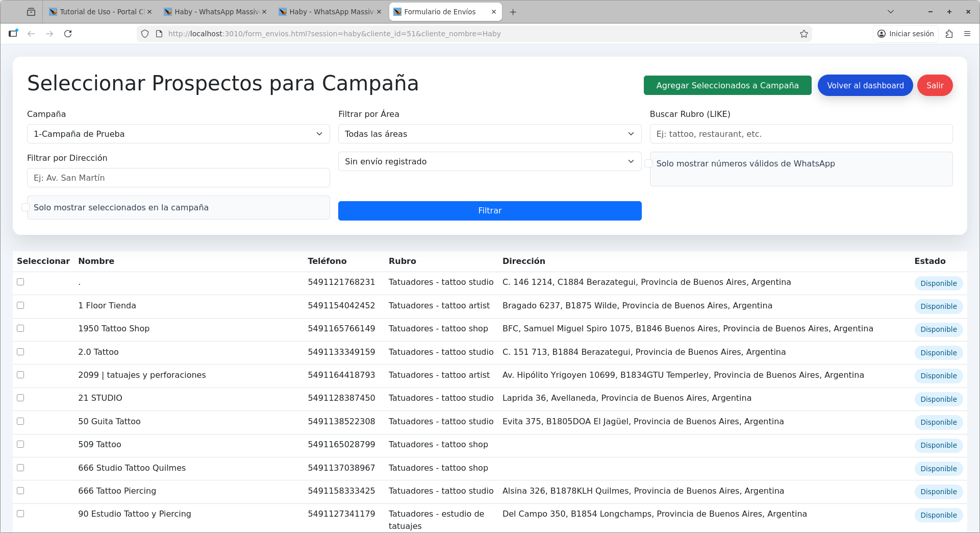Click the list all tabs chevron
This screenshot has width=980, height=533.
pos(891,12)
